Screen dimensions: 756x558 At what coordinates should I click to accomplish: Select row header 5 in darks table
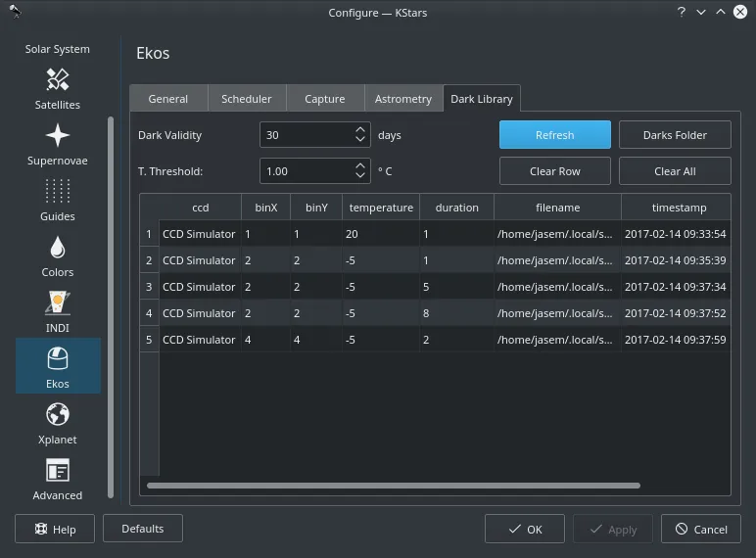pos(149,341)
